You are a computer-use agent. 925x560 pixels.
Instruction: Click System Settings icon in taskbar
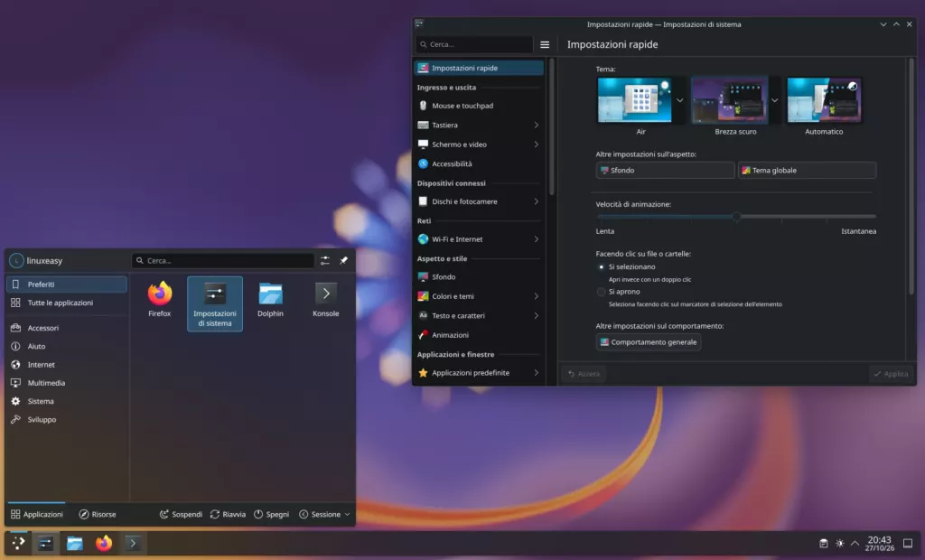point(45,543)
